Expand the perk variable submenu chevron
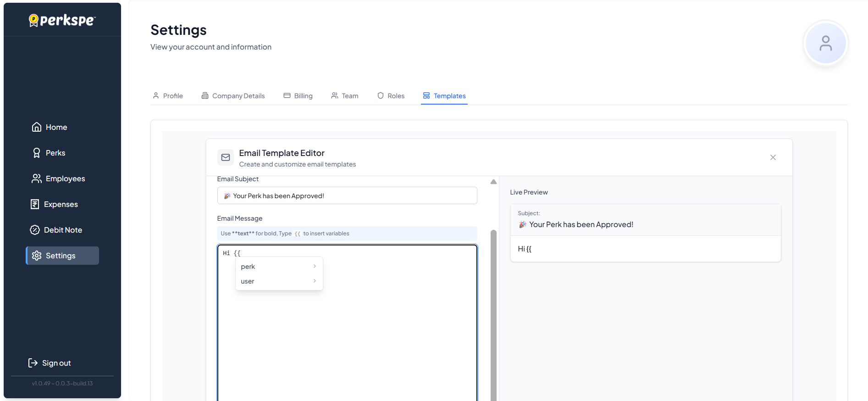This screenshot has width=868, height=401. pyautogui.click(x=315, y=266)
